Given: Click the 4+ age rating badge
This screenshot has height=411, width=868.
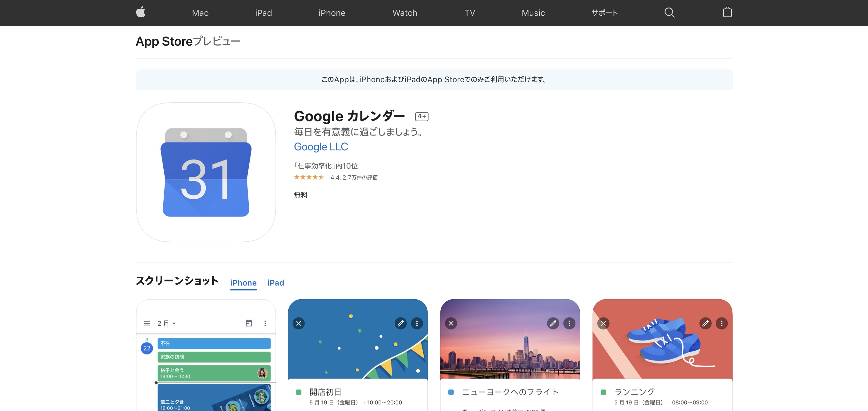Looking at the screenshot, I should pos(422,116).
